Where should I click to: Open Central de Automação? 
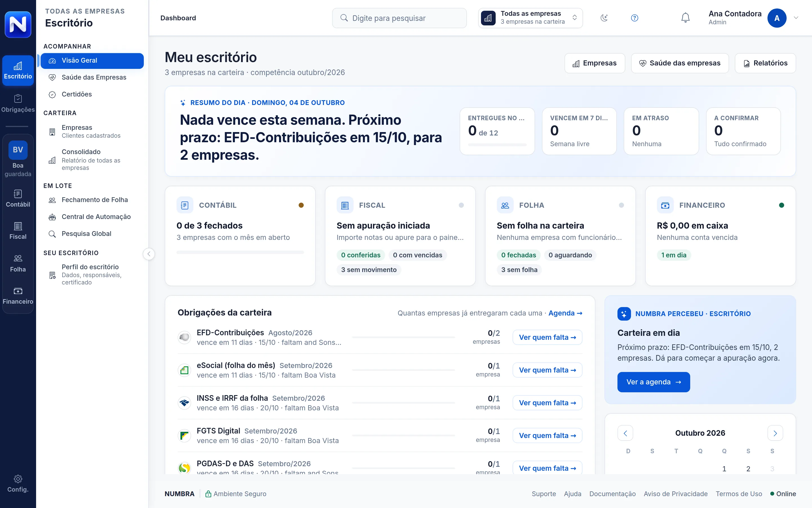tap(92, 217)
